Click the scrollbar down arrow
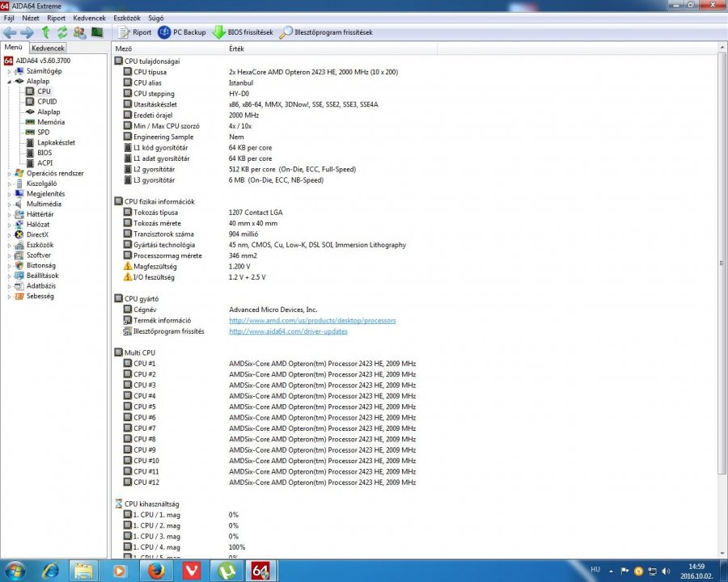Image resolution: width=728 pixels, height=582 pixels. pos(722,553)
